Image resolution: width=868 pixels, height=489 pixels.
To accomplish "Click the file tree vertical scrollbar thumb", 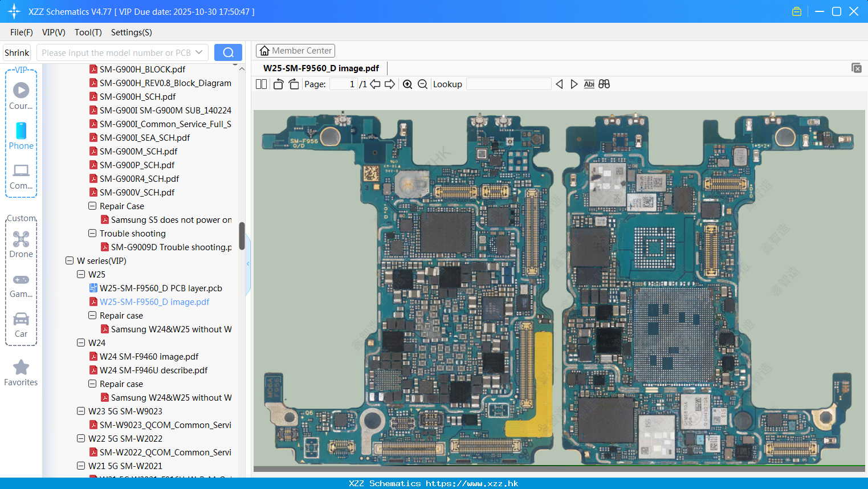I will coord(242,236).
